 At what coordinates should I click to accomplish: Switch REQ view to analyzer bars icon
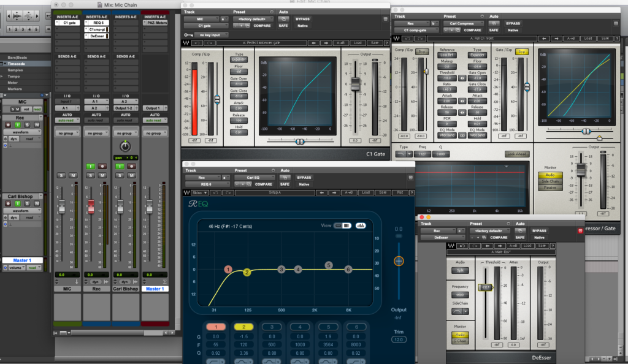coord(361,226)
